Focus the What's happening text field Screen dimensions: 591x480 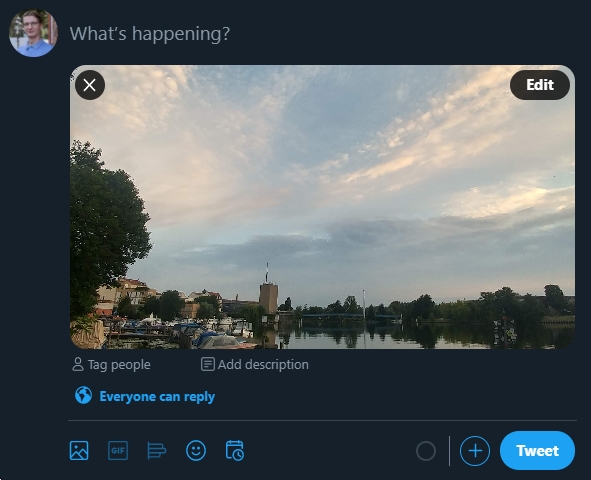click(322, 34)
